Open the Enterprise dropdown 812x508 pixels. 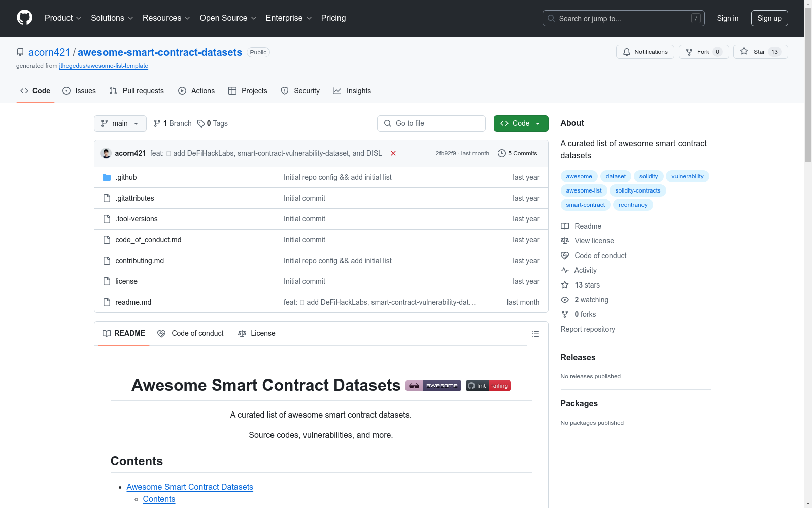[289, 18]
